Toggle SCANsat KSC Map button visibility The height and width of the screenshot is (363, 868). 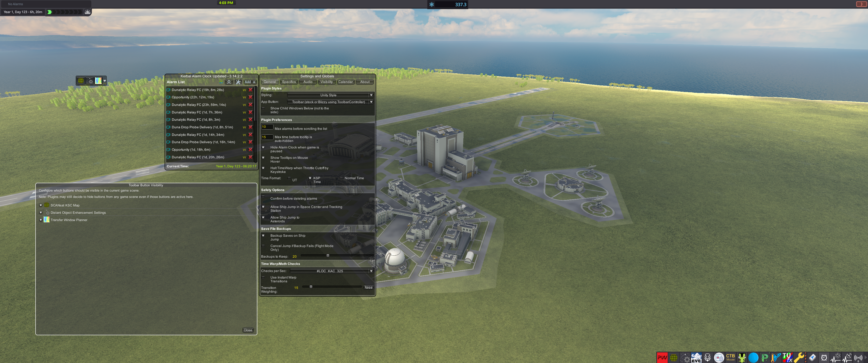(41, 205)
